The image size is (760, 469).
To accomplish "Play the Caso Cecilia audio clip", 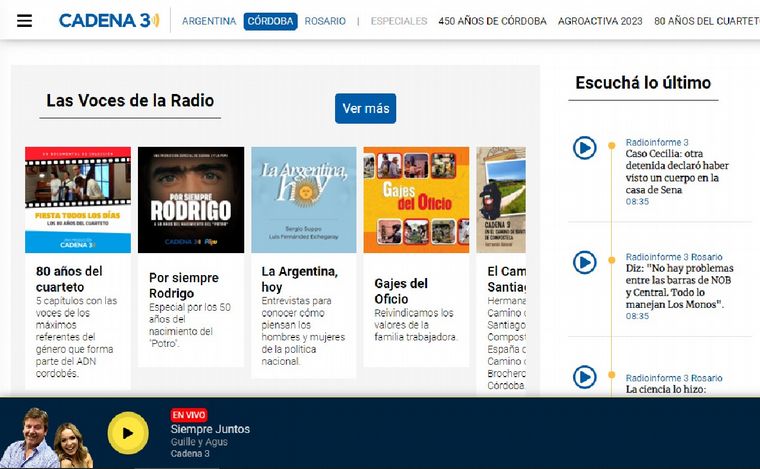I will point(585,148).
